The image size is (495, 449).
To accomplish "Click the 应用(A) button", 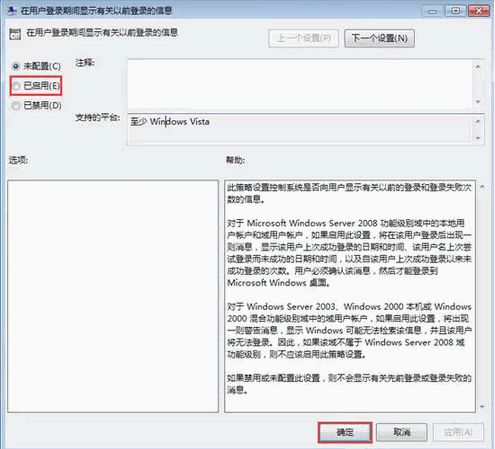I will (458, 432).
